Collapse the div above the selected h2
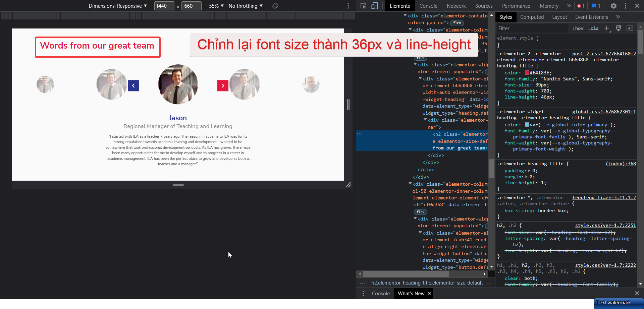Screen dimensions: 644x309 click(x=425, y=120)
